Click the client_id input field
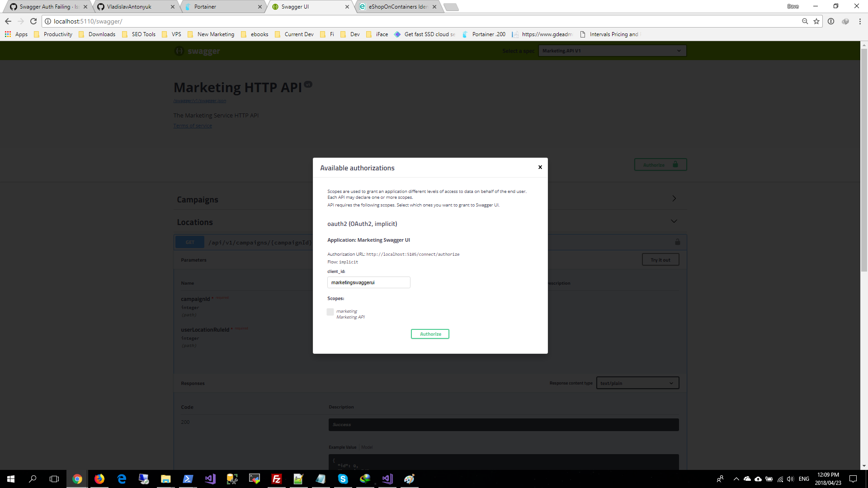This screenshot has height=488, width=868. point(368,282)
